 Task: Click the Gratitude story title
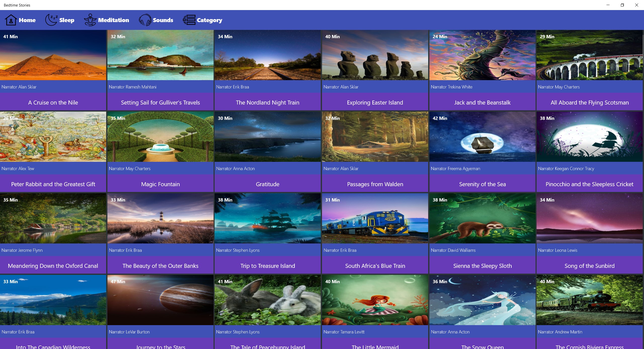click(x=267, y=184)
